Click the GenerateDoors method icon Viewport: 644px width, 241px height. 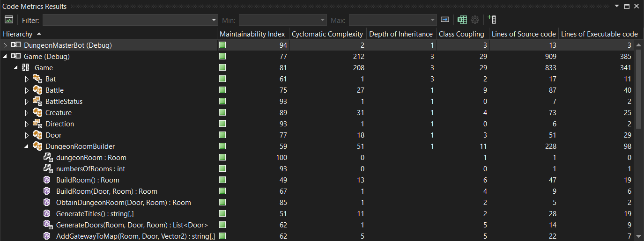[x=47, y=225]
